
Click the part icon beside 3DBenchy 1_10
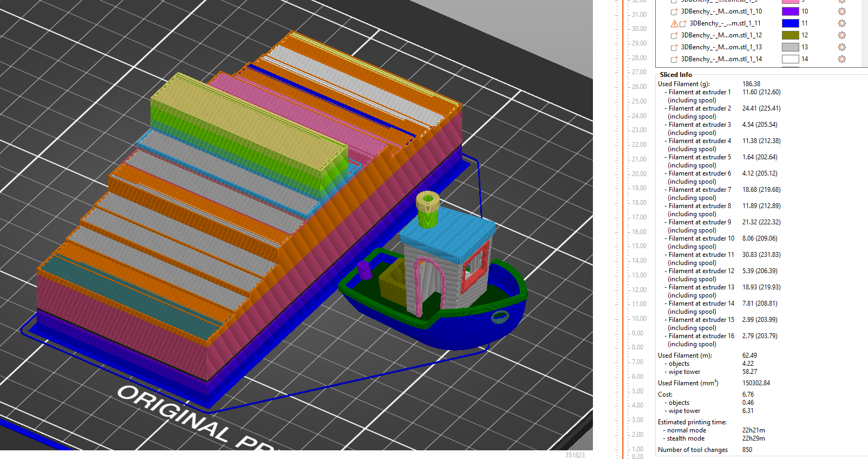coord(674,11)
